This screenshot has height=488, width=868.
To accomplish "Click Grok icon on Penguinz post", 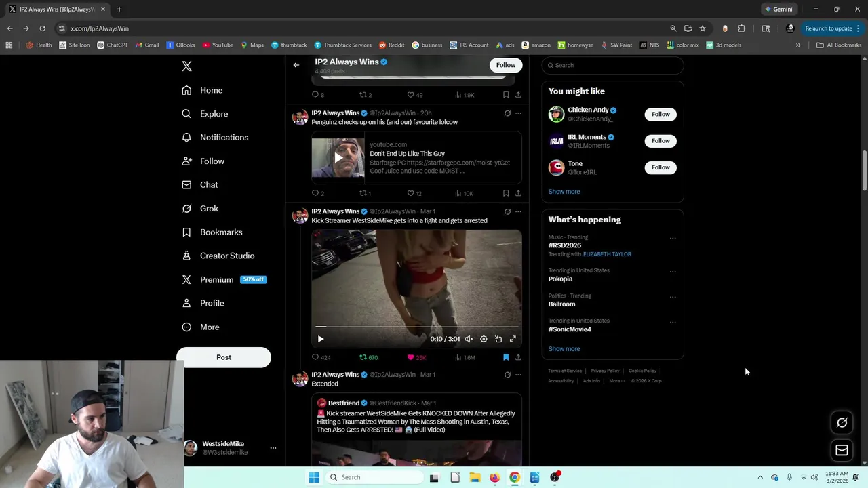I will pyautogui.click(x=507, y=113).
